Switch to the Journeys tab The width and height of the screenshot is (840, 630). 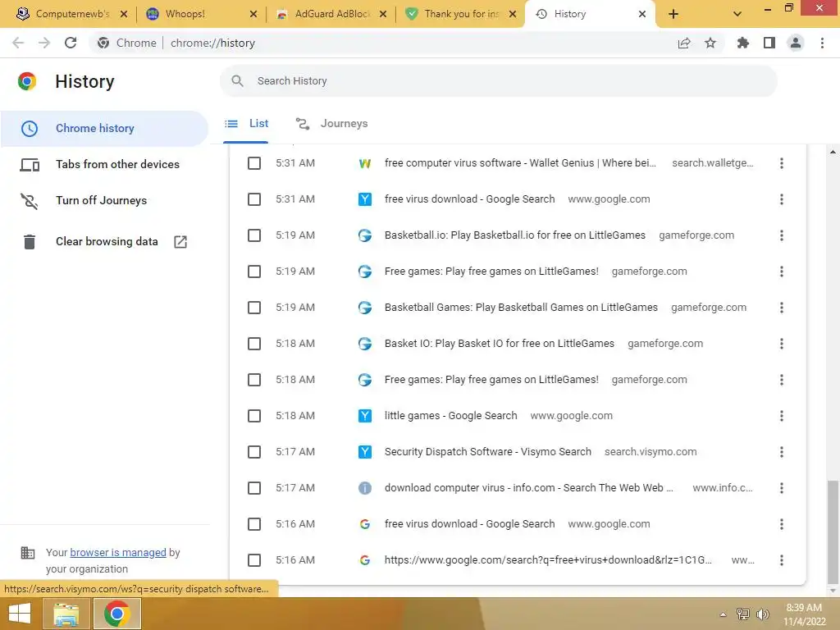pos(332,124)
